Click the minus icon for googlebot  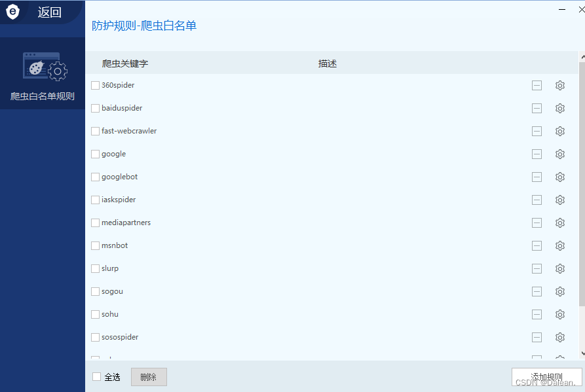click(x=537, y=177)
